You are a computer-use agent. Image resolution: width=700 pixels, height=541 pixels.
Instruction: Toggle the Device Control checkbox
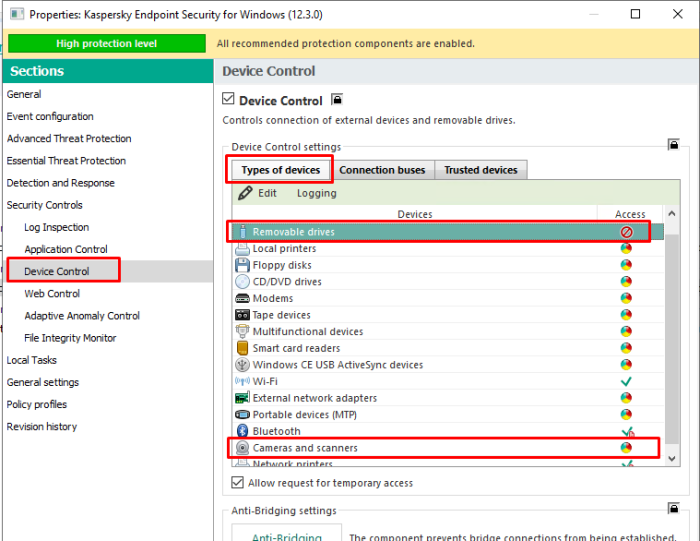click(x=228, y=98)
